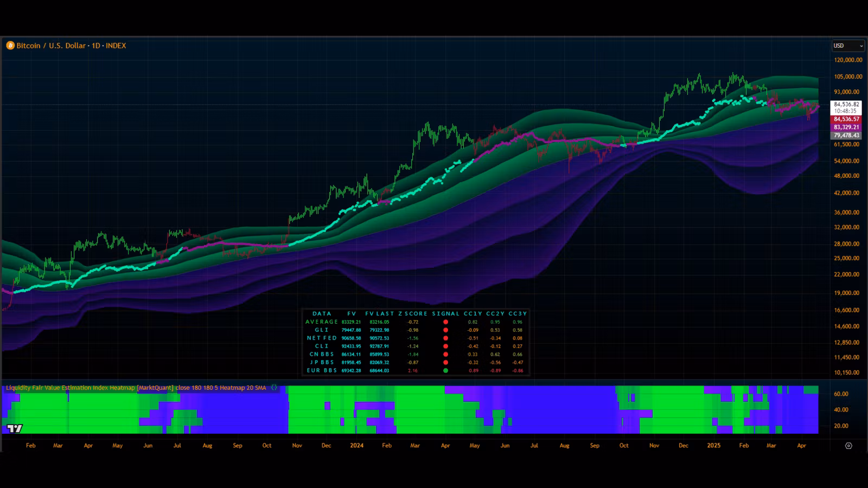Click the gray 79,478.43 price label
The height and width of the screenshot is (488, 868).
tap(846, 136)
